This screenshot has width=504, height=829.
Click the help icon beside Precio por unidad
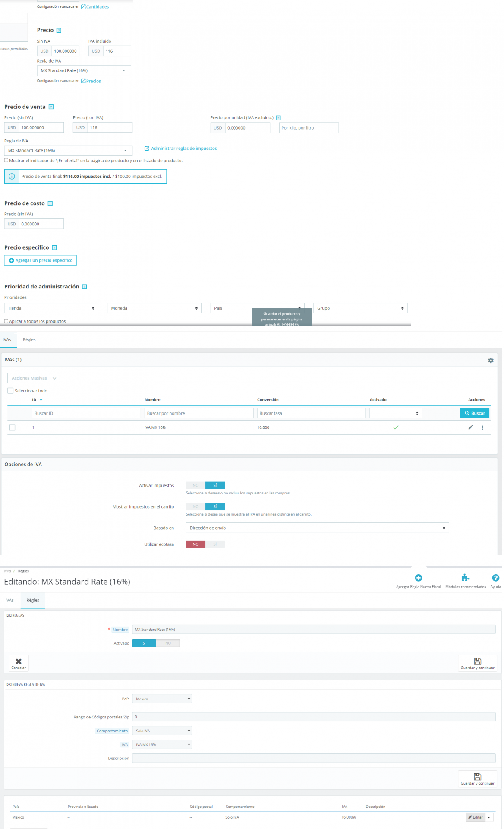(x=278, y=118)
